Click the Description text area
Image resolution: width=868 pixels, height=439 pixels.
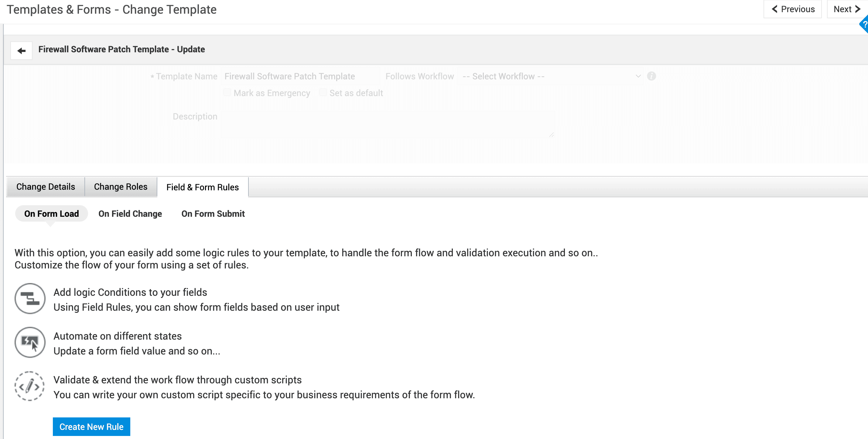388,125
